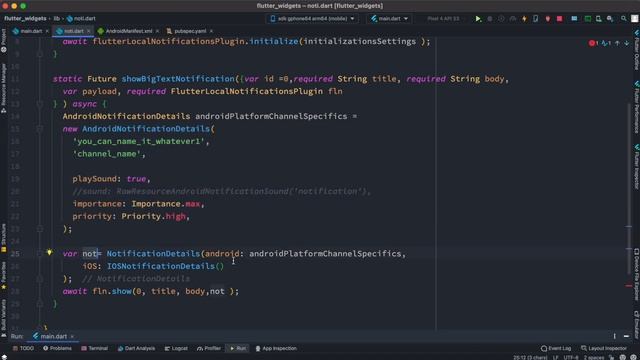
Task: Open the TODO tool window
Action: pyautogui.click(x=23, y=349)
